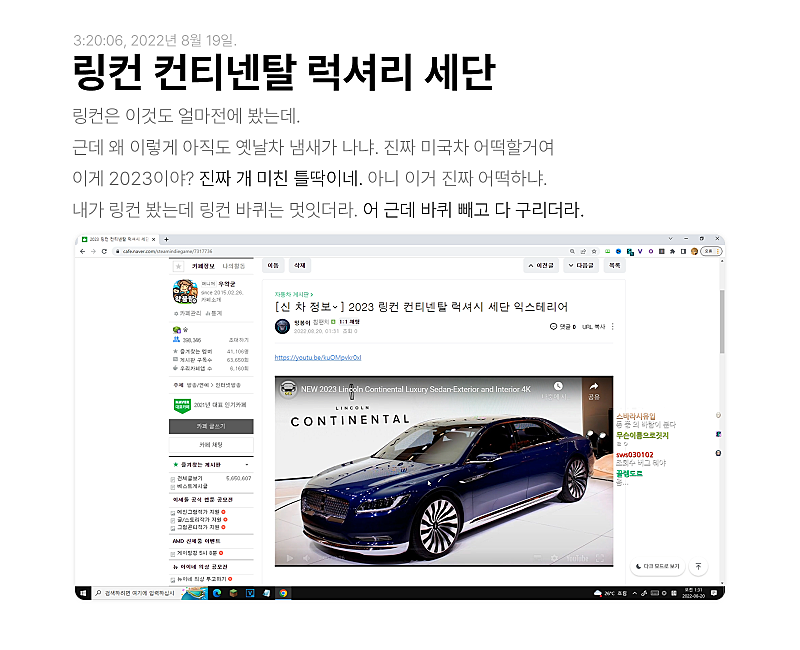
Task: Open a new browser tab with plus
Action: click(166, 239)
